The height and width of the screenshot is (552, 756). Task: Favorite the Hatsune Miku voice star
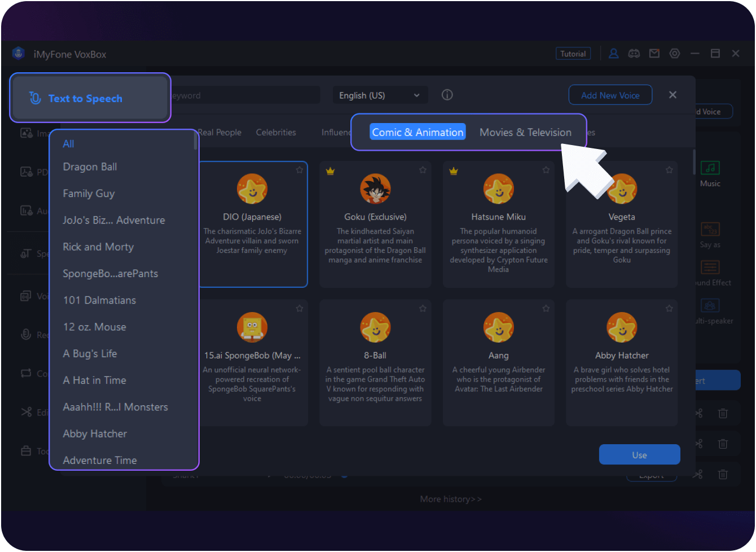546,170
